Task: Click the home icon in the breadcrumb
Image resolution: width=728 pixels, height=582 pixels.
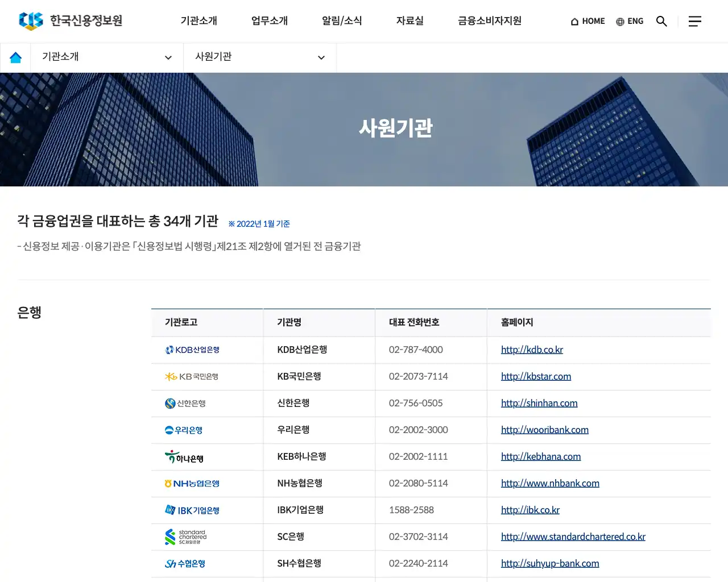Action: tap(15, 57)
